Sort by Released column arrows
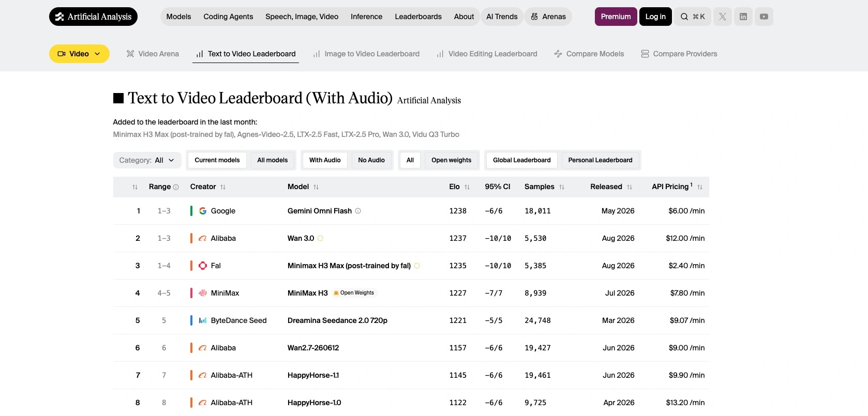This screenshot has height=416, width=868. 630,187
